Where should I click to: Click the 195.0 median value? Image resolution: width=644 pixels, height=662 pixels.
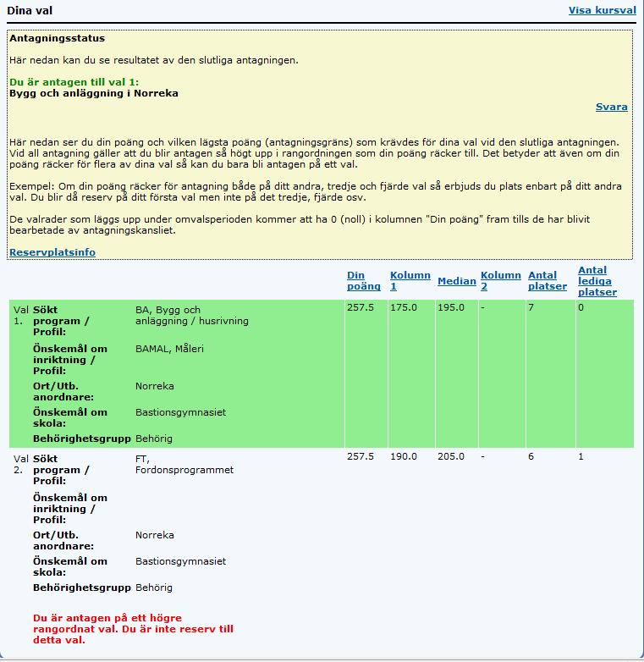coord(451,307)
